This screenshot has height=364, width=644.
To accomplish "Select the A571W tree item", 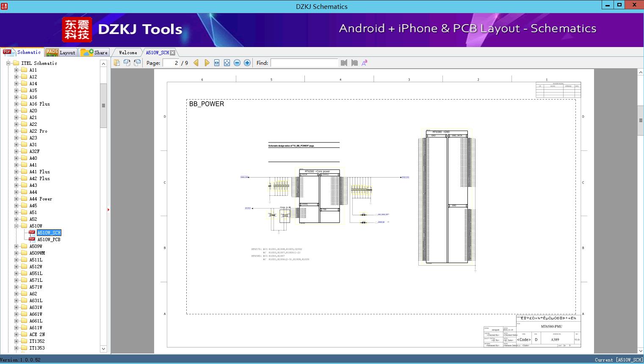I will click(36, 287).
